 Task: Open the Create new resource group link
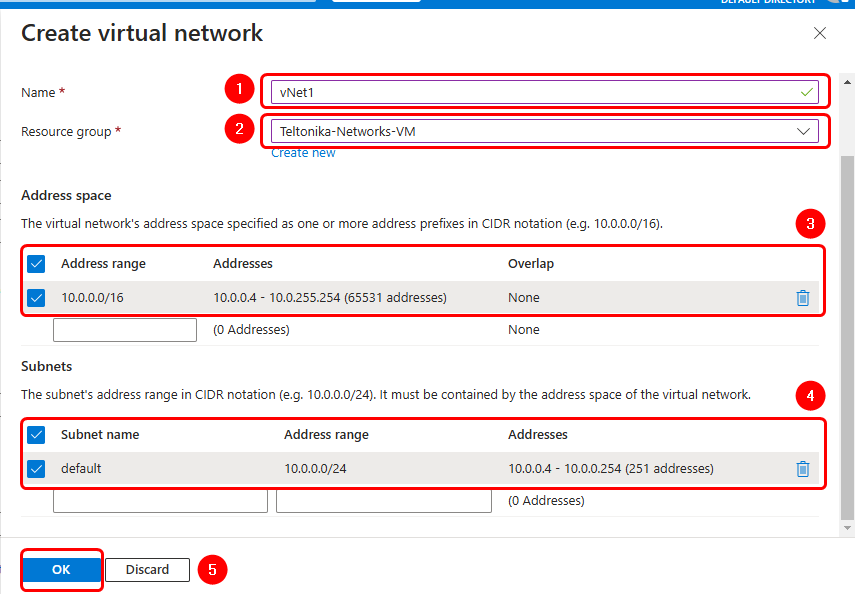pyautogui.click(x=303, y=153)
